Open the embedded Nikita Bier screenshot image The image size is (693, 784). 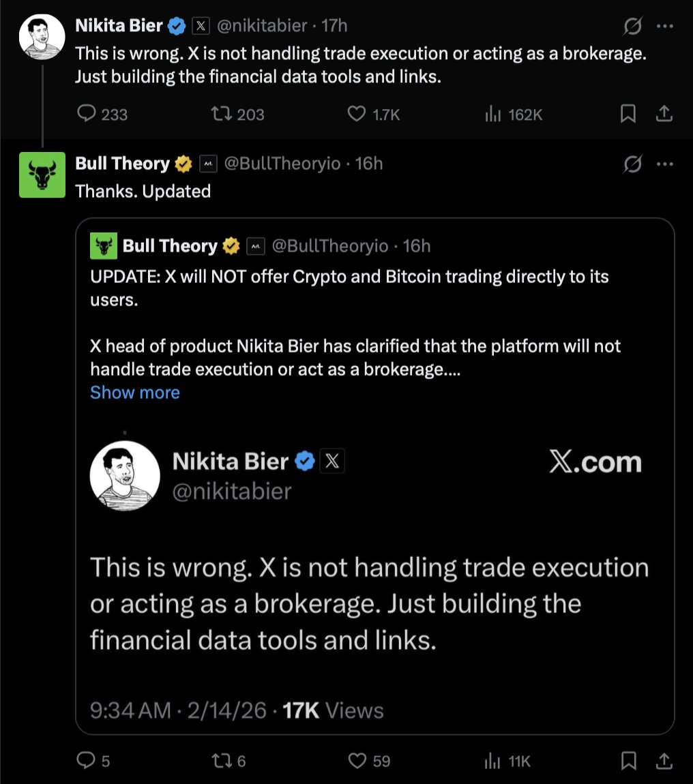pyautogui.click(x=374, y=573)
